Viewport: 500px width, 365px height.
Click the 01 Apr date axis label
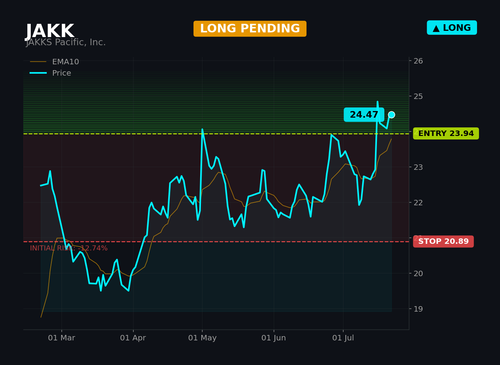pos(133,338)
